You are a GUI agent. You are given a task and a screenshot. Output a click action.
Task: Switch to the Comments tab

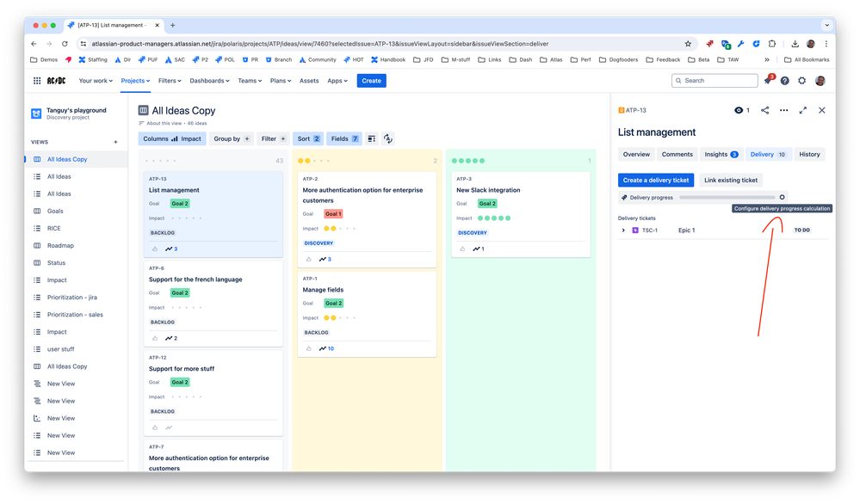(677, 155)
